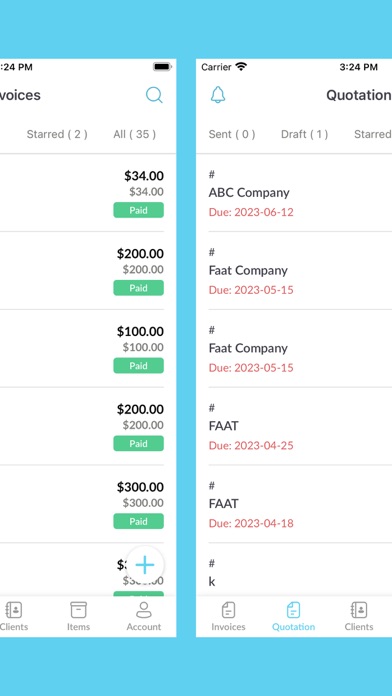
Task: Tap the Paid badge on $300.00 invoice
Action: point(139,521)
